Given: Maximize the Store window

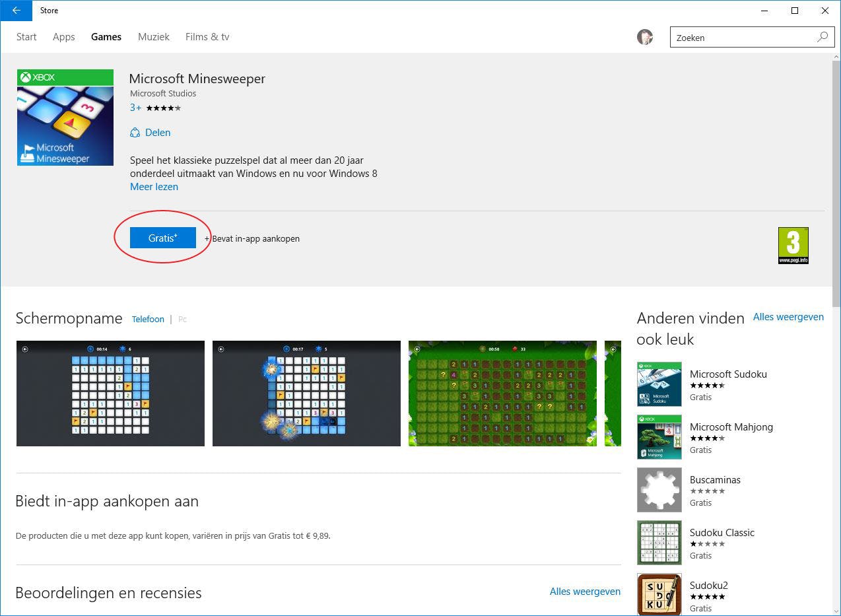Looking at the screenshot, I should tap(795, 11).
